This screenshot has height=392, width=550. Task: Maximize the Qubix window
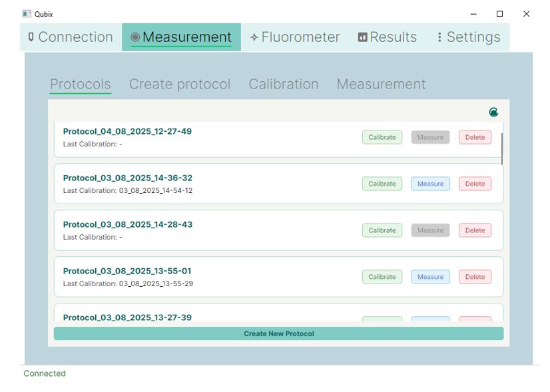click(x=499, y=14)
